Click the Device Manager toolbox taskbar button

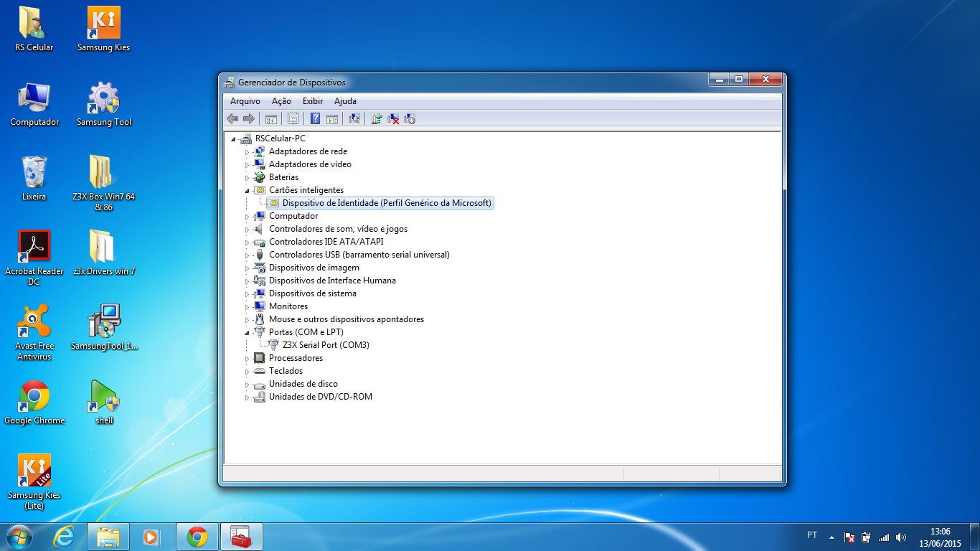coord(241,537)
